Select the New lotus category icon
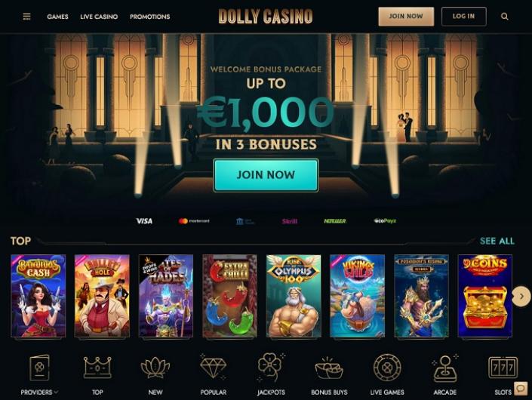 pos(155,368)
